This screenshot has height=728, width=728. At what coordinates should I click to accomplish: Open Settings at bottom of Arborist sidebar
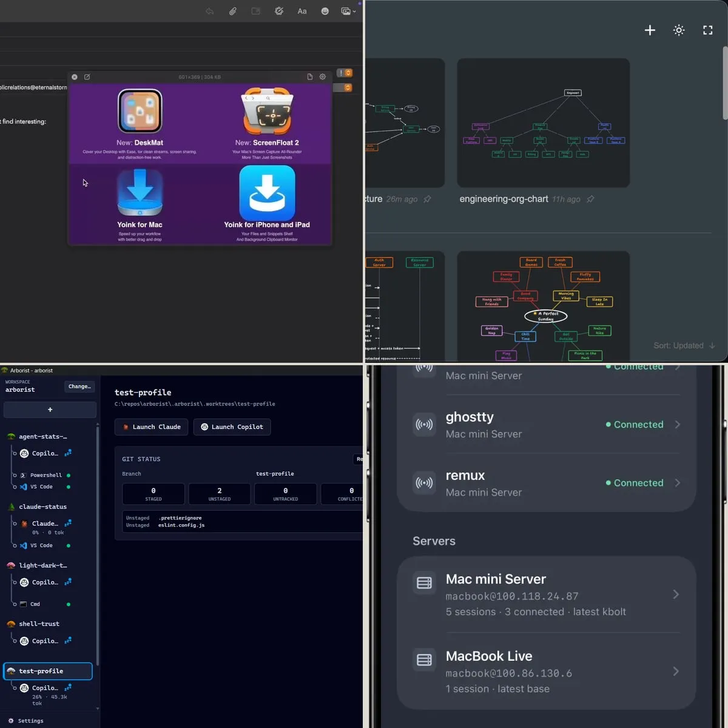click(x=25, y=721)
